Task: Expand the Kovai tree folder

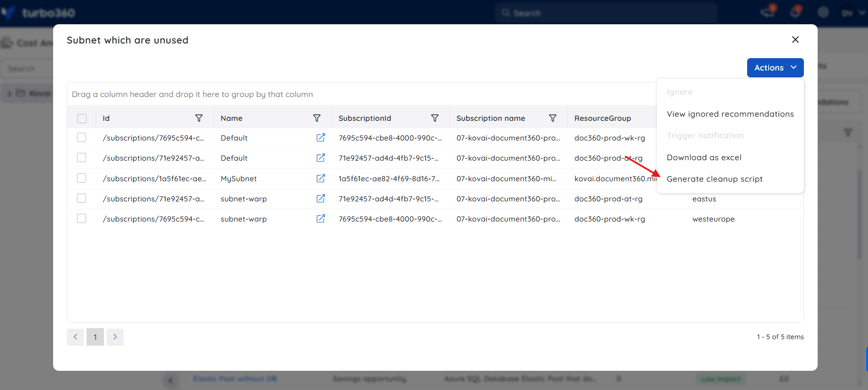Action: click(x=9, y=93)
